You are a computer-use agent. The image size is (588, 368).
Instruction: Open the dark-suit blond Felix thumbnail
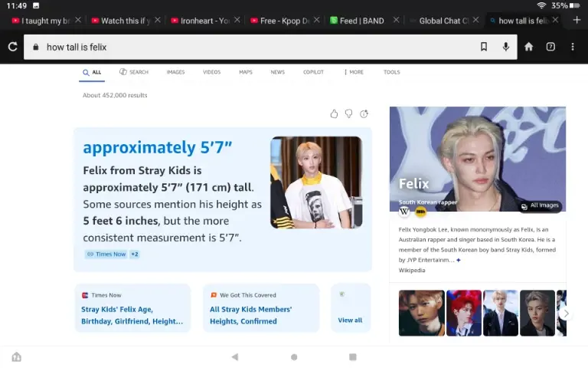(x=501, y=313)
